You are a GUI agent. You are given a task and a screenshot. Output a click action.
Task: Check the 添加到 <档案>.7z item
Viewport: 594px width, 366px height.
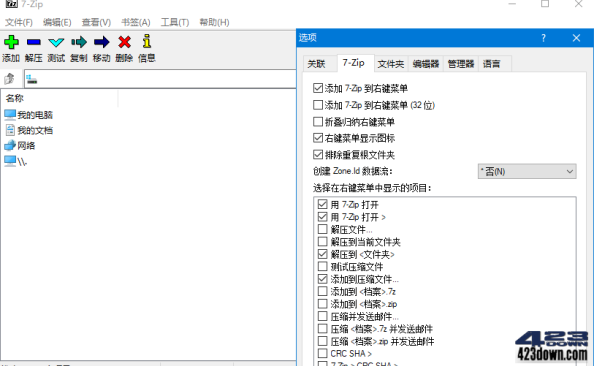tap(322, 291)
